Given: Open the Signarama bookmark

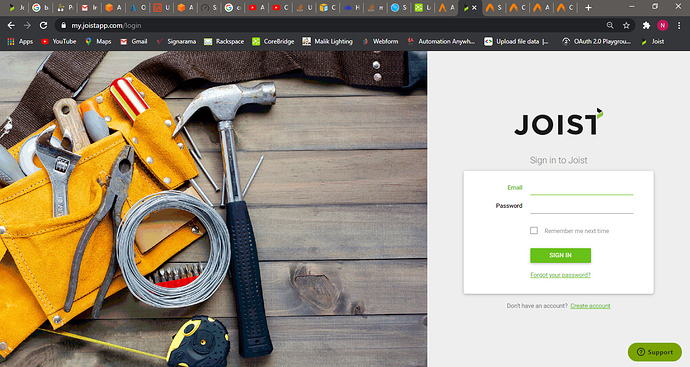Looking at the screenshot, I should (x=176, y=41).
